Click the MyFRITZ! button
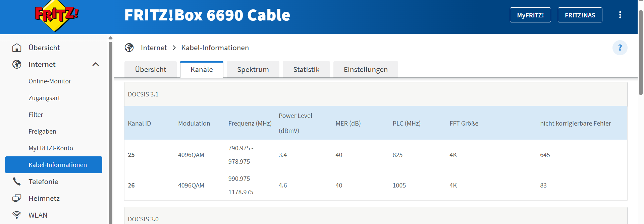The height and width of the screenshot is (224, 644). pyautogui.click(x=530, y=15)
